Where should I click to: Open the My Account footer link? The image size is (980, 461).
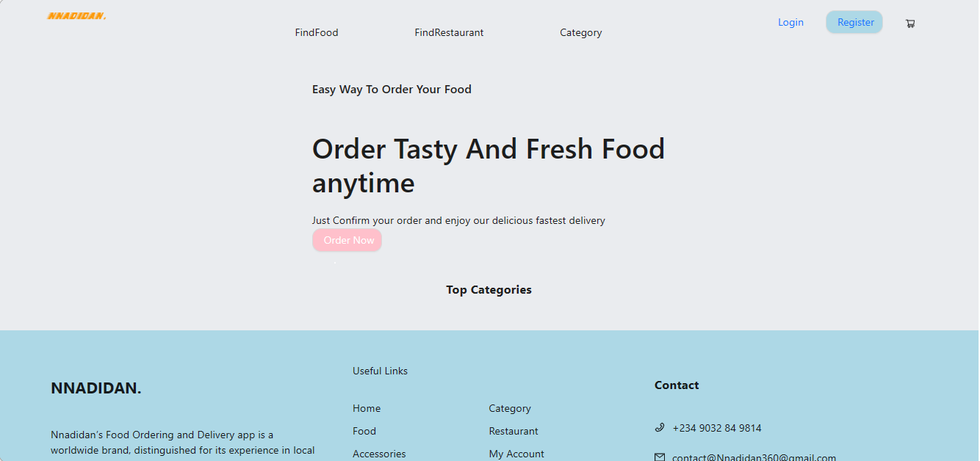(x=516, y=454)
